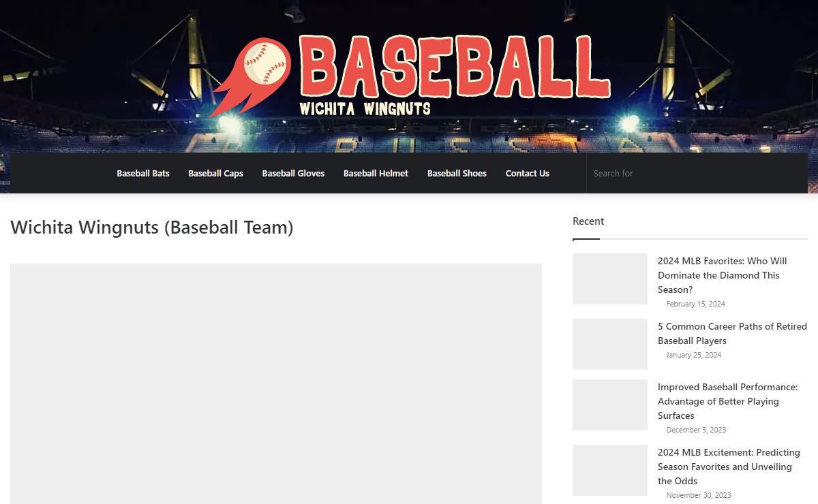Click thumbnail beside '5 Common Career Paths'
Image resolution: width=818 pixels, height=504 pixels.
610,344
